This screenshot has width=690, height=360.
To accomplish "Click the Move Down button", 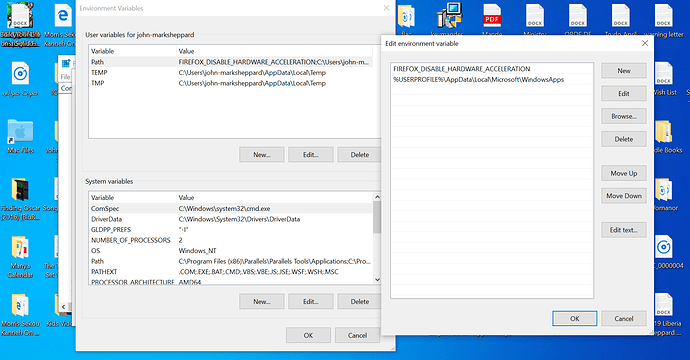I will coord(624,196).
